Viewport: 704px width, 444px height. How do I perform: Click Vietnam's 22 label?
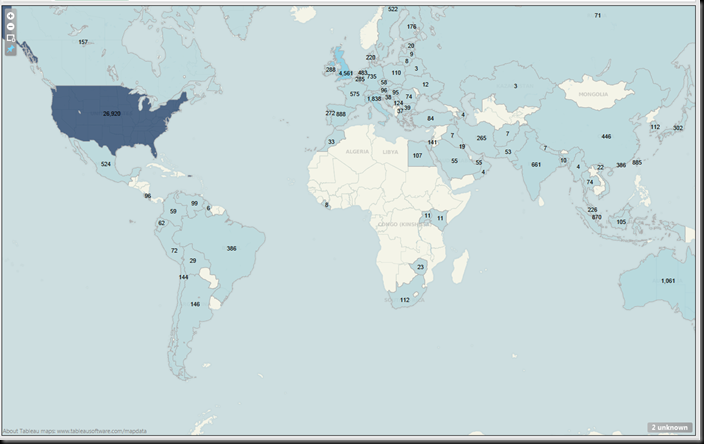point(600,167)
